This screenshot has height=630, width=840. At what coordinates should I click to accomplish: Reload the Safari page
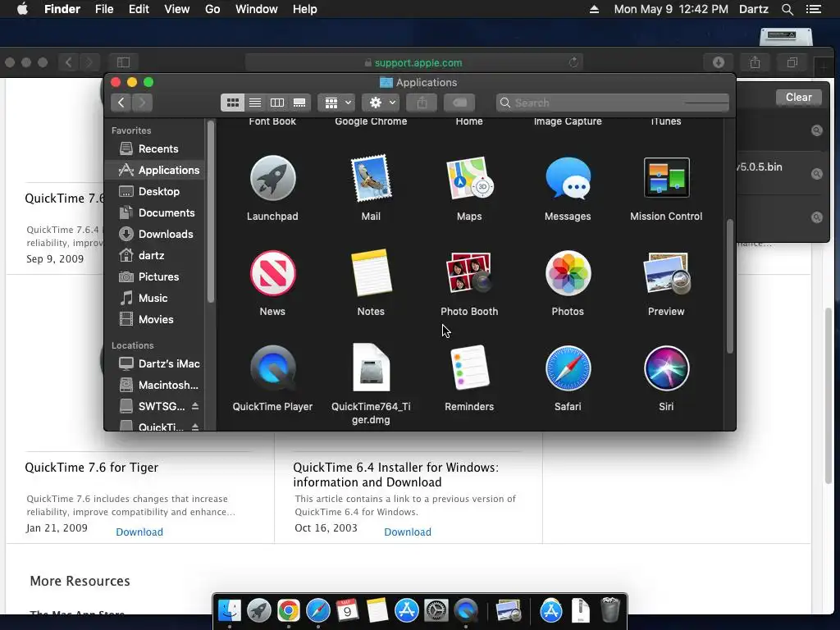573,62
